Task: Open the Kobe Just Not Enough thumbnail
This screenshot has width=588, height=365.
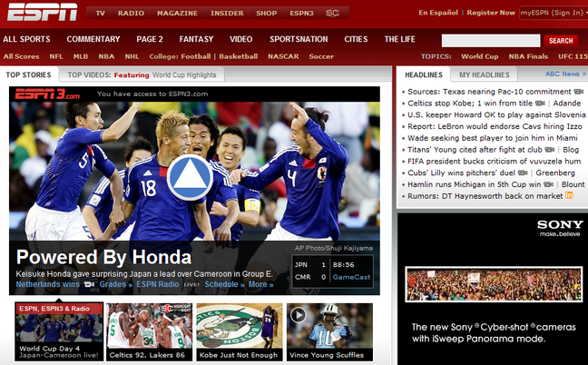Action: pos(240,332)
